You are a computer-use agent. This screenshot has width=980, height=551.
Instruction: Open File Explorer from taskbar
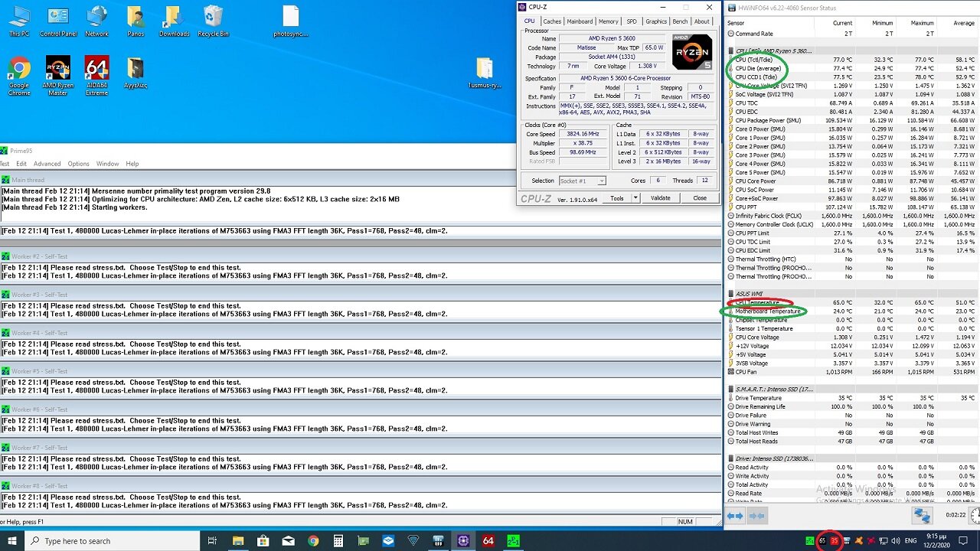click(x=238, y=540)
